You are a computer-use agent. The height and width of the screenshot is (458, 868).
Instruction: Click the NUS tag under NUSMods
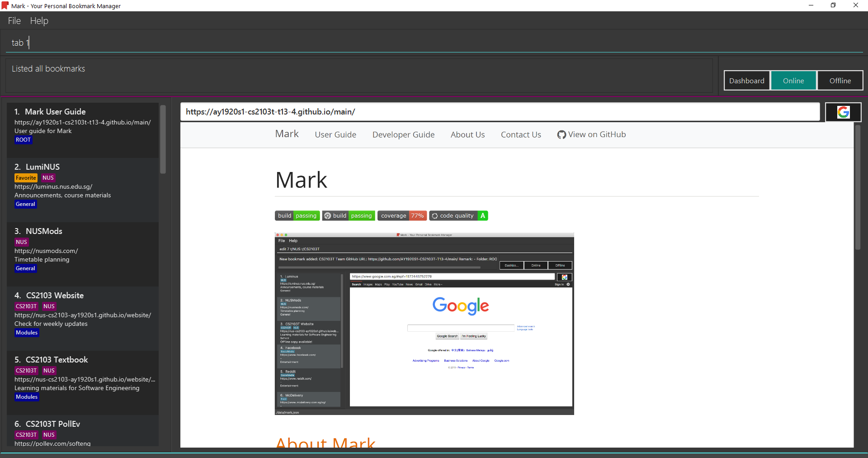click(21, 242)
